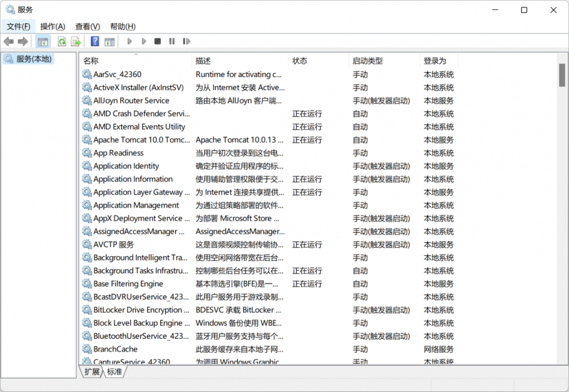Switch to the 扩展 tab

click(92, 372)
